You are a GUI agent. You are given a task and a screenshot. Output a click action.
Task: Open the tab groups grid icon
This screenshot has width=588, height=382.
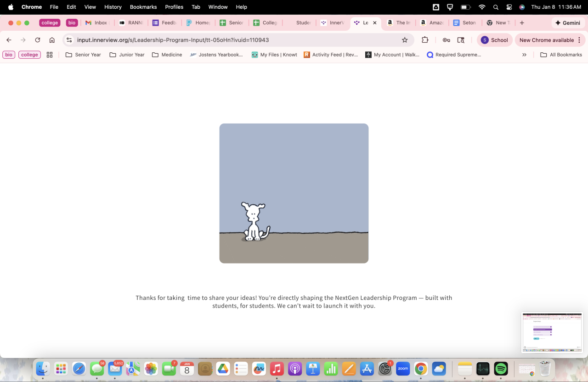[x=50, y=55]
